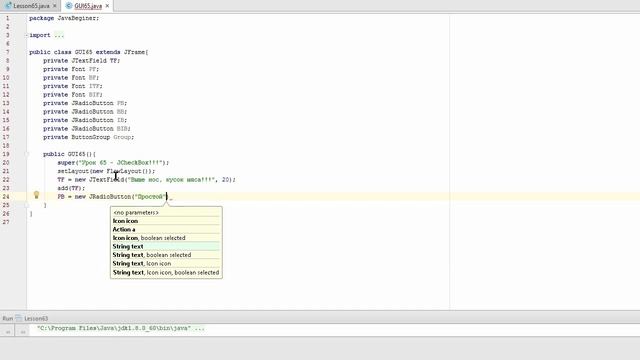Image resolution: width=640 pixels, height=360 pixels.
Task: Click the 'private JRadioButton PB;' line
Action: [x=85, y=103]
